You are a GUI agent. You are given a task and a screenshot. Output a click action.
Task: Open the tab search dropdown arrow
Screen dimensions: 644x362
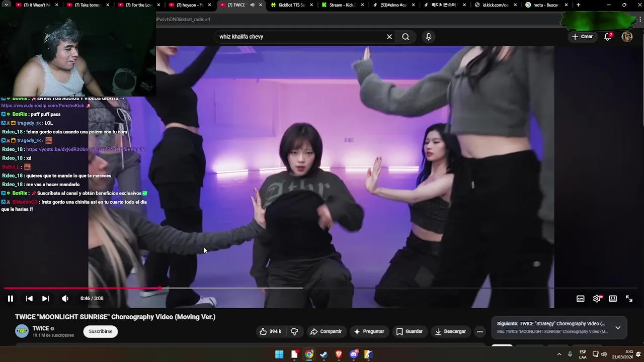[7, 5]
